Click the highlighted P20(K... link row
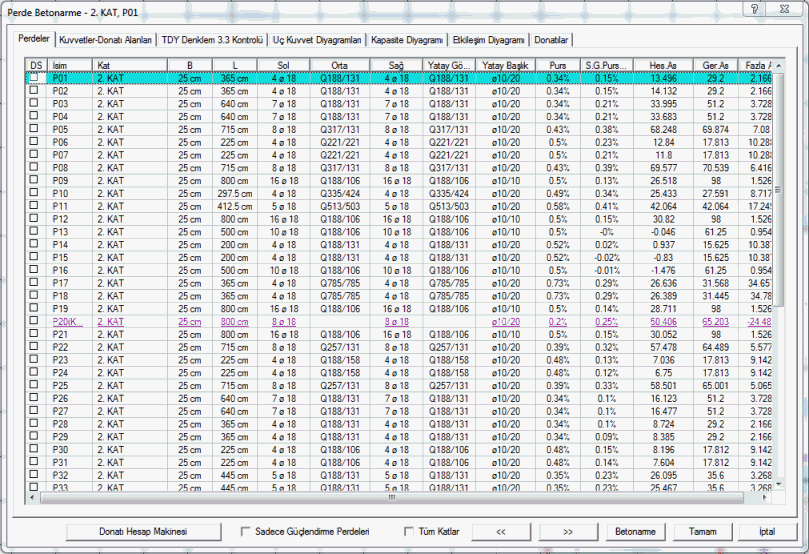The height and width of the screenshot is (554, 809). (68, 321)
